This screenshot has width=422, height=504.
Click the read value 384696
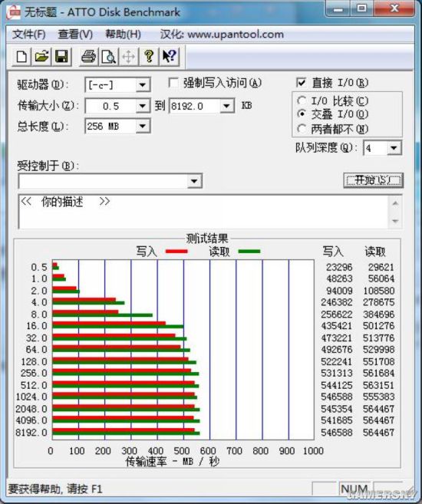[x=378, y=314]
